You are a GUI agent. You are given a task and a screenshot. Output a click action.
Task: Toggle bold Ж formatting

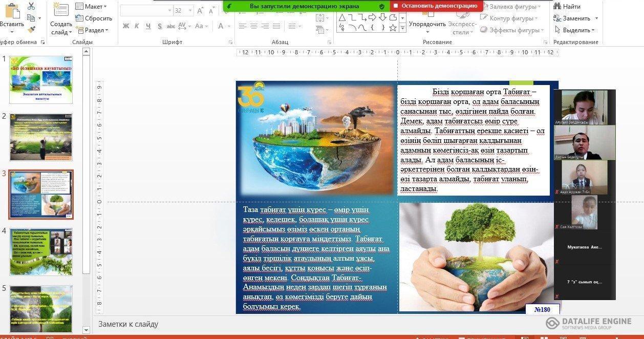(126, 26)
